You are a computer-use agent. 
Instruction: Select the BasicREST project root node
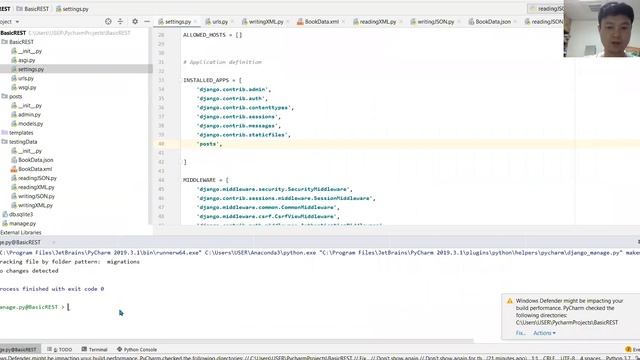pos(13,33)
